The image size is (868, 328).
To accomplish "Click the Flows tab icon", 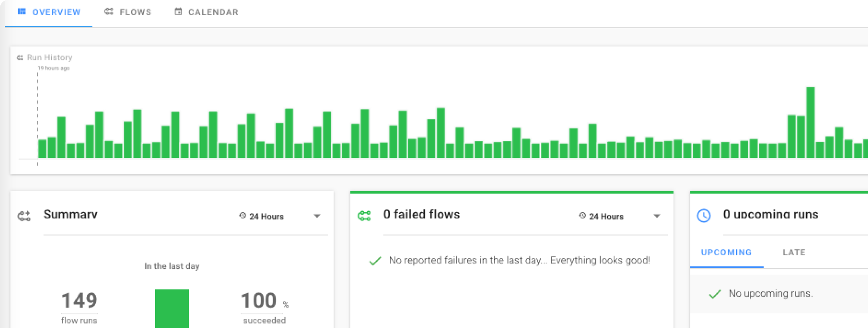I will [108, 12].
